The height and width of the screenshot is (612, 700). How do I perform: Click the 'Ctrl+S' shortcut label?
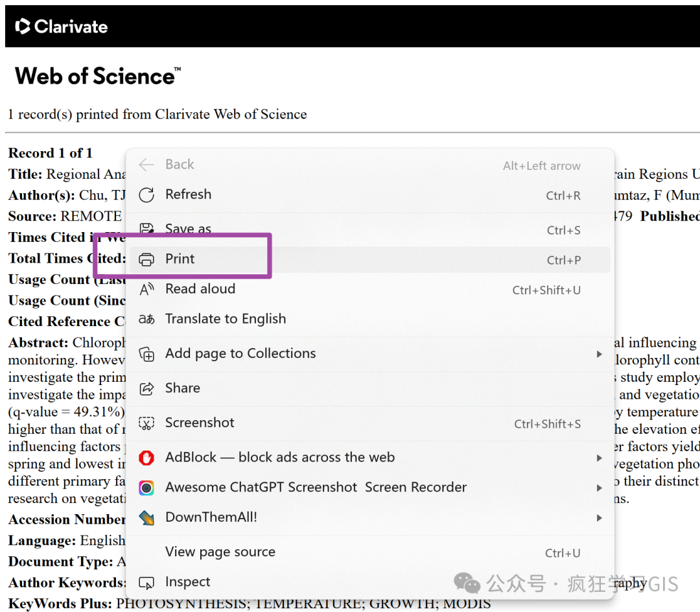(x=564, y=230)
